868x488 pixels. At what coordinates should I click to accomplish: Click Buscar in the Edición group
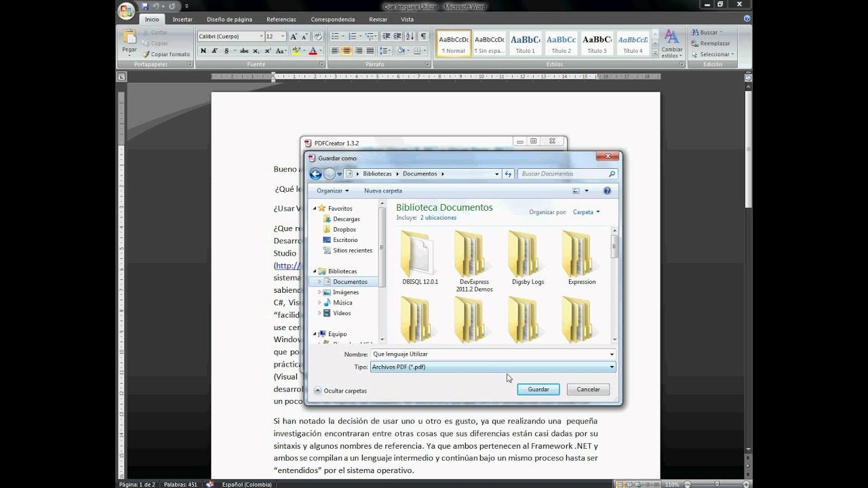pyautogui.click(x=706, y=33)
